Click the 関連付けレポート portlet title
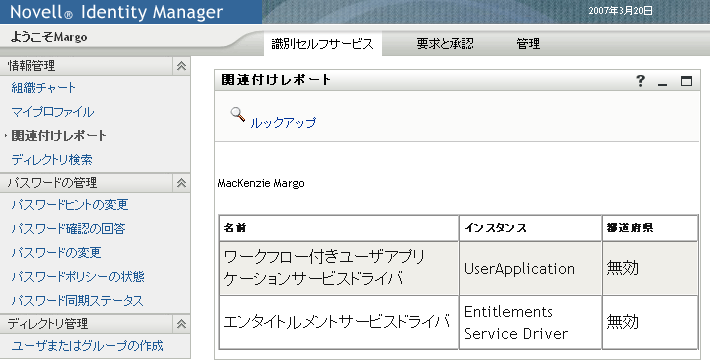The height and width of the screenshot is (360, 710). click(x=276, y=80)
